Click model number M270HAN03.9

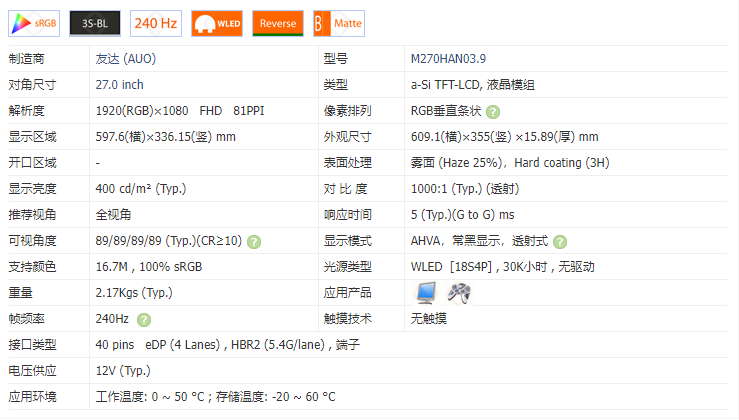point(448,59)
